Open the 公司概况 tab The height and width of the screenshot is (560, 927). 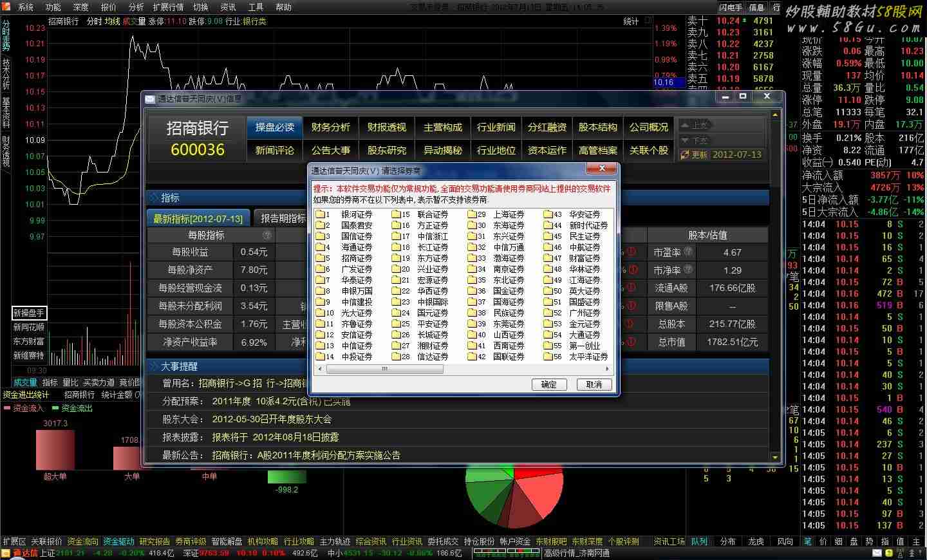pos(649,127)
